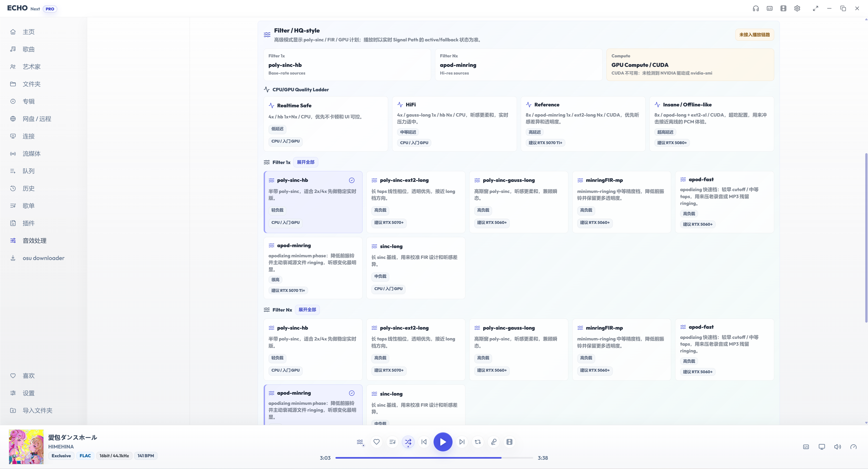Select apod-minring under Filter 1x

pos(313,268)
